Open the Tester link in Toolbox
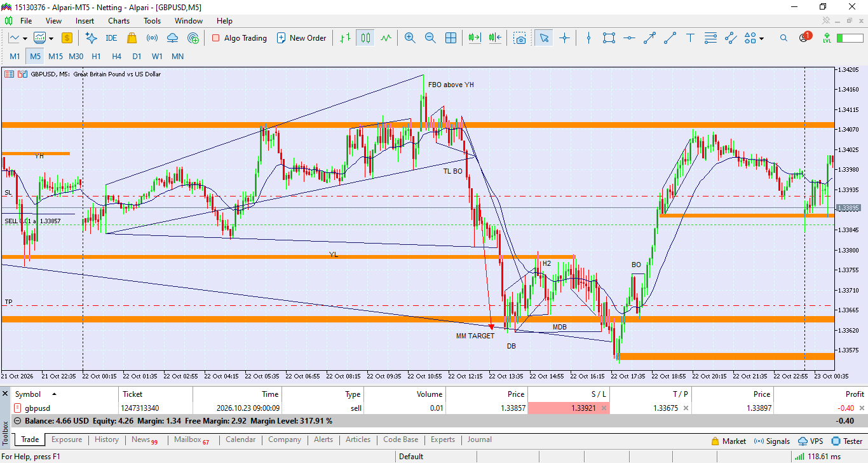 pos(847,441)
